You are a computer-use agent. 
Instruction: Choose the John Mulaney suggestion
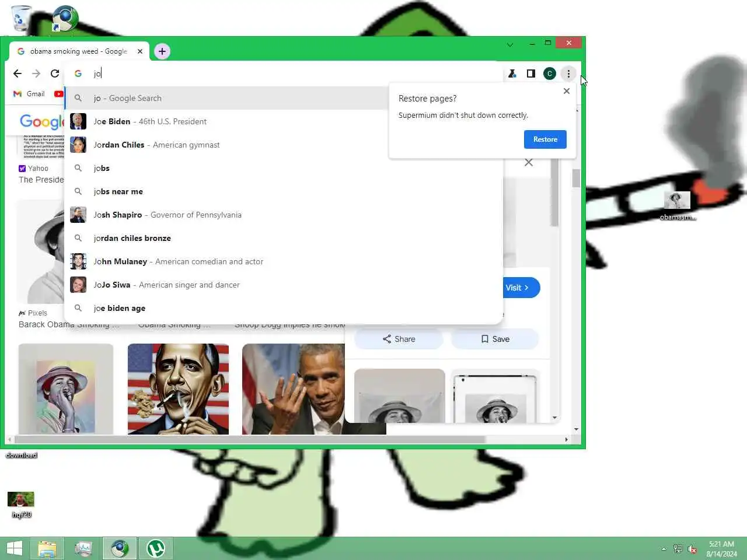point(284,261)
